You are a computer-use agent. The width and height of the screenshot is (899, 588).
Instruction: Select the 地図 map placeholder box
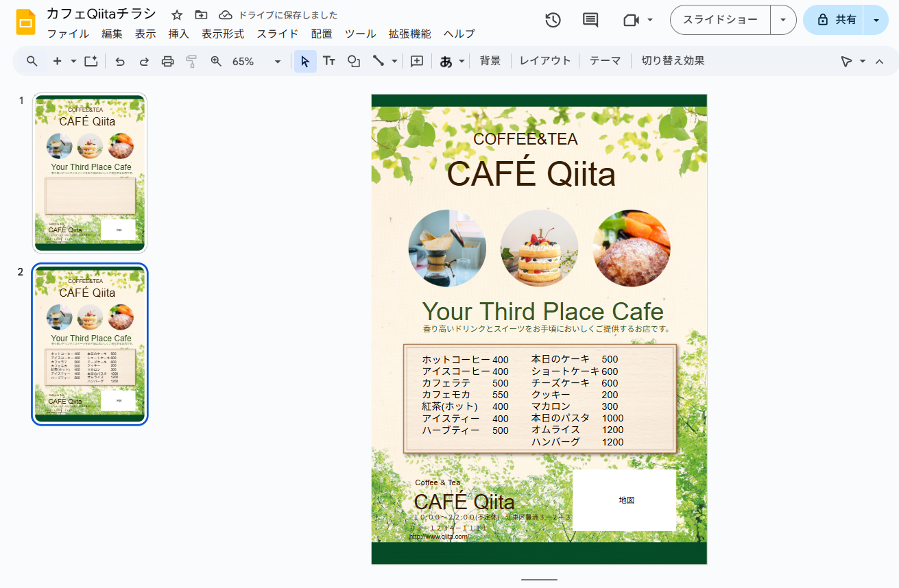coord(624,500)
